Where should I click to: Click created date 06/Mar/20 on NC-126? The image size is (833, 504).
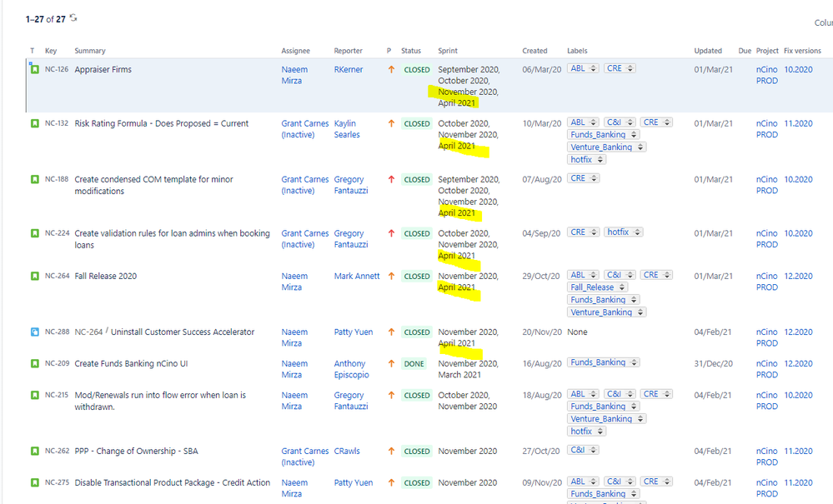coord(541,69)
